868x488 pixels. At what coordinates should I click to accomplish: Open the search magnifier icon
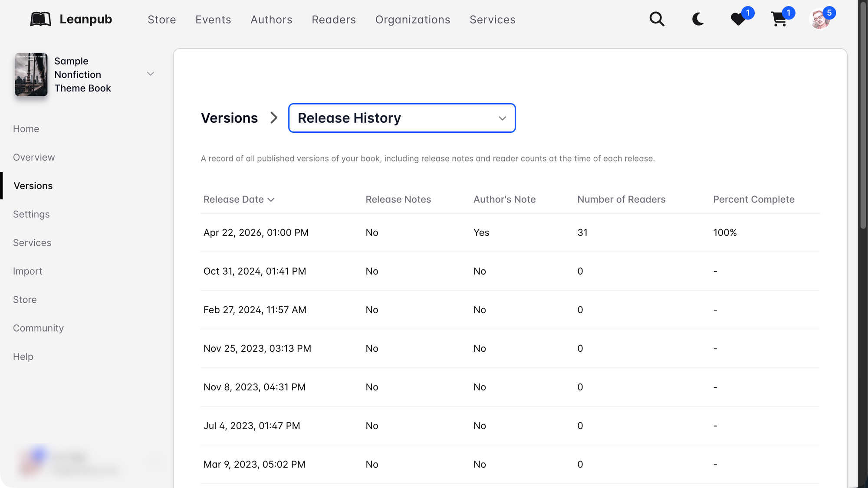pos(657,19)
